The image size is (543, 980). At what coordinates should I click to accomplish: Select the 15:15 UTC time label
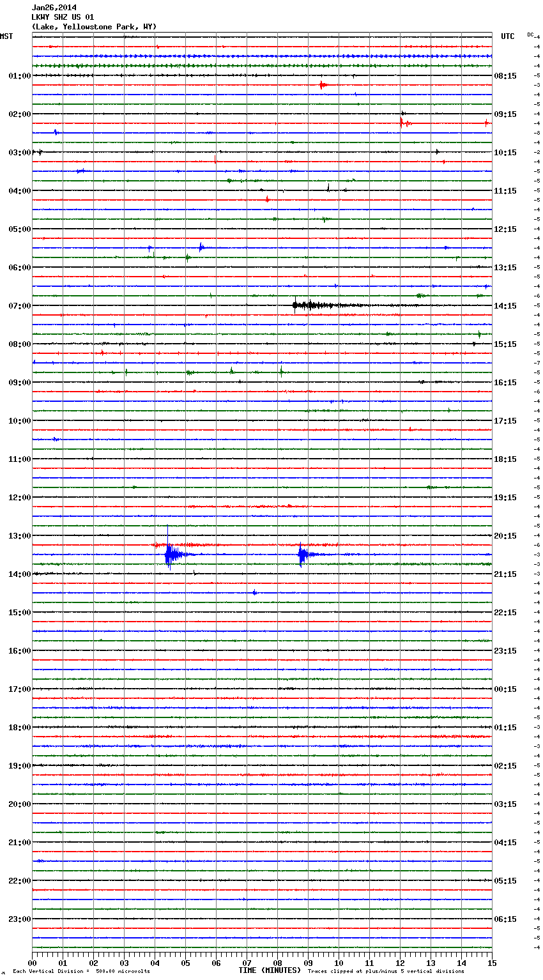pyautogui.click(x=505, y=344)
